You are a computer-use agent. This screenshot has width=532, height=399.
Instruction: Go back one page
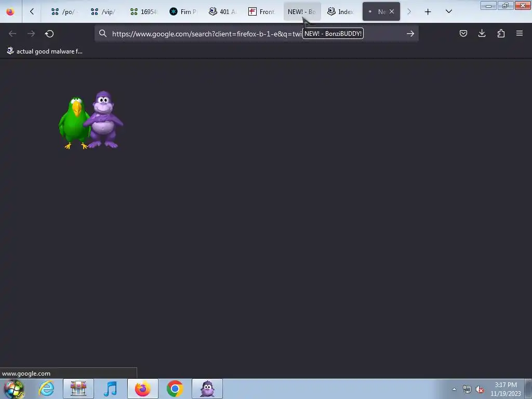12,34
